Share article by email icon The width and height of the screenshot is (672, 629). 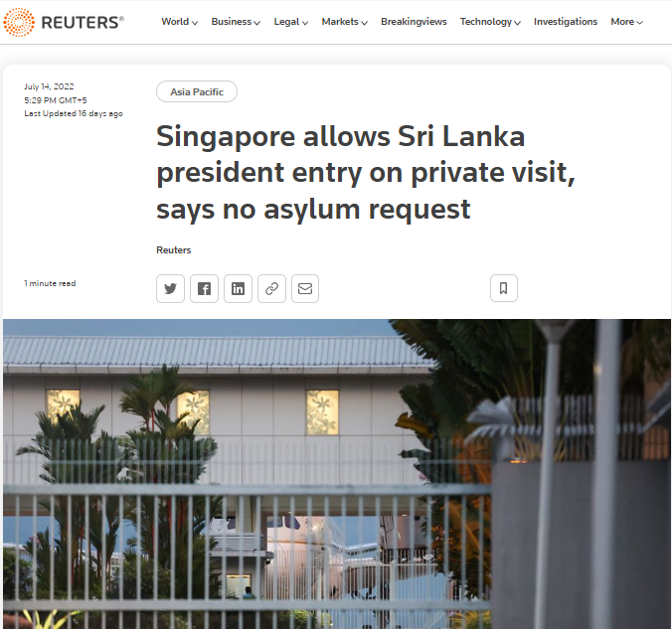coord(305,288)
